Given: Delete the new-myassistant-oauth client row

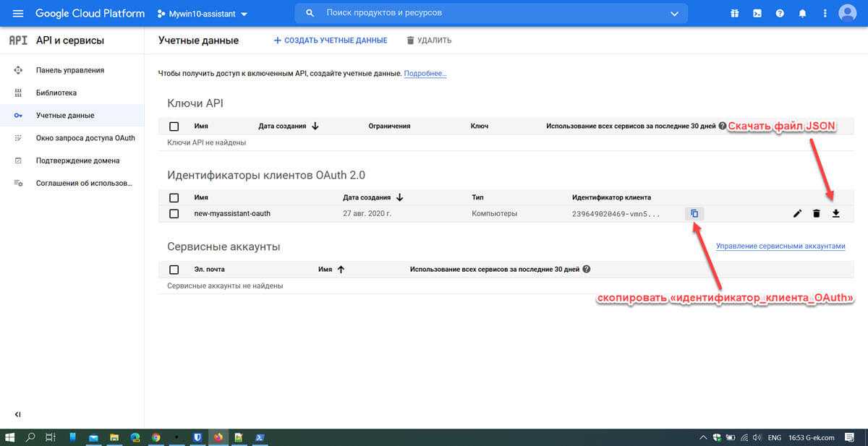Looking at the screenshot, I should 817,213.
